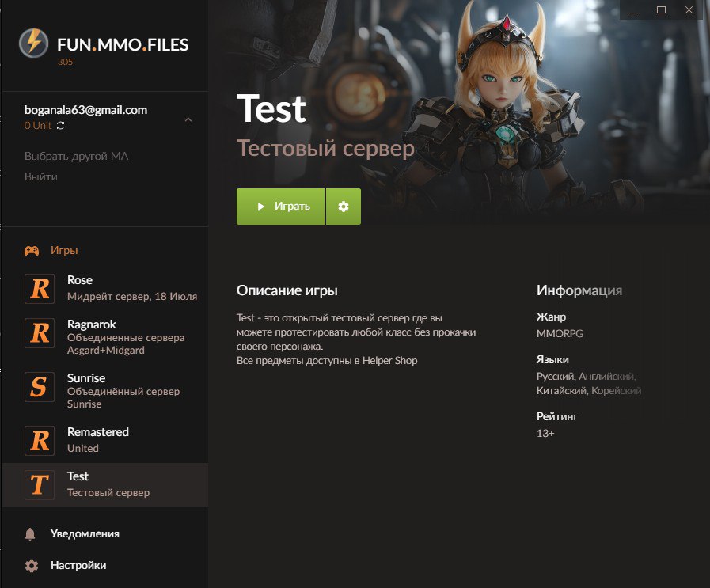Select the Rose 'Мидрейт сервер' entry
Image resolution: width=710 pixels, height=588 pixels.
click(x=131, y=289)
